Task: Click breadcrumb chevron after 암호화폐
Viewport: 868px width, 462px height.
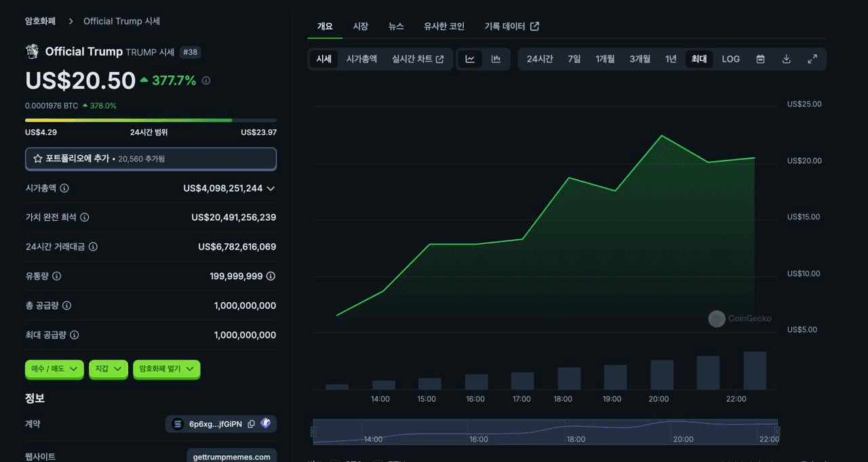Action: click(71, 21)
